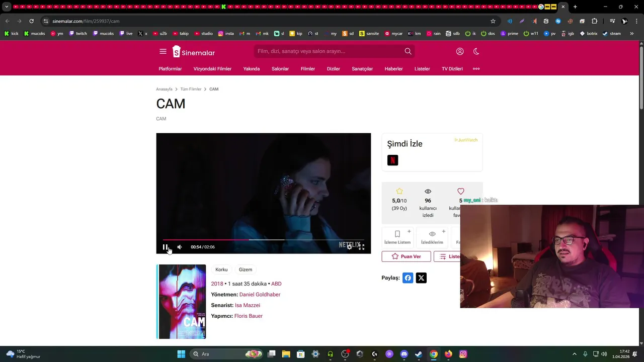Open the CAM movie poster
The width and height of the screenshot is (644, 362).
(182, 302)
